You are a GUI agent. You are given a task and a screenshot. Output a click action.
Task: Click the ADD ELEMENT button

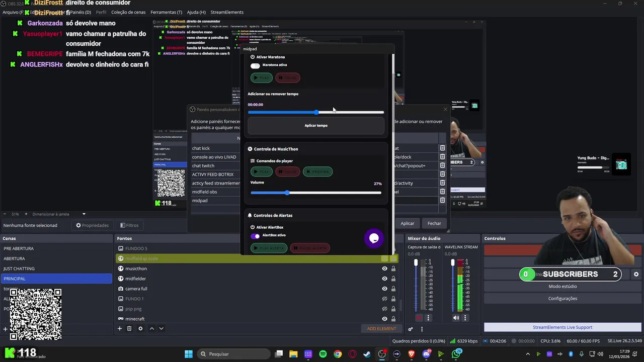[381, 328]
